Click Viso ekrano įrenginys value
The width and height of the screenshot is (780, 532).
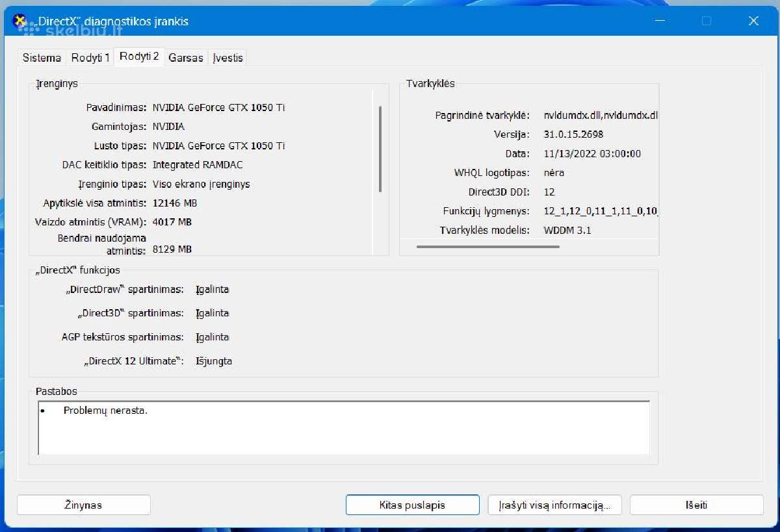[x=201, y=184]
